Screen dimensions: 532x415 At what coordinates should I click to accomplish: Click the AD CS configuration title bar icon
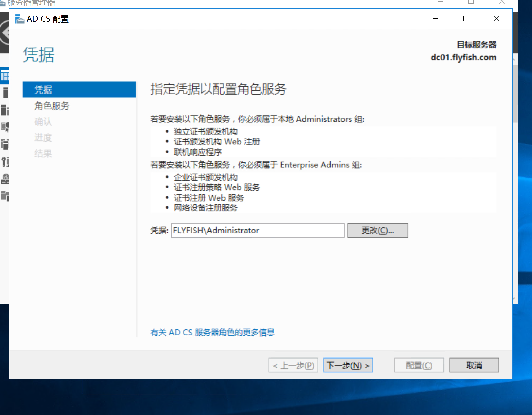(x=20, y=19)
